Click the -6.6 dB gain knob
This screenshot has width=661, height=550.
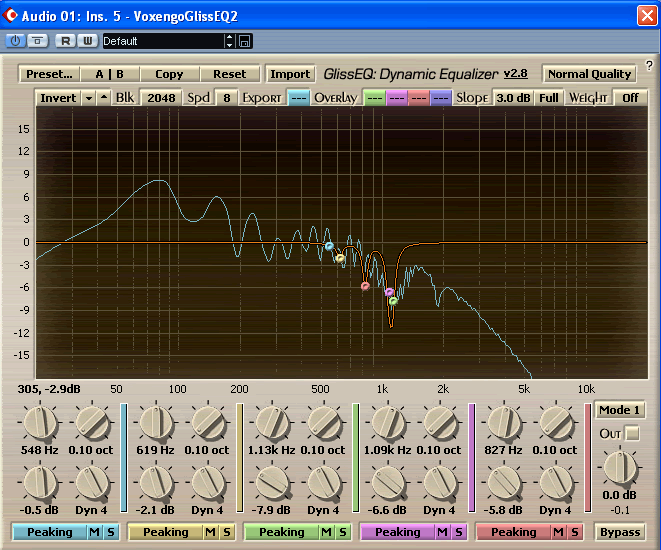(388, 483)
